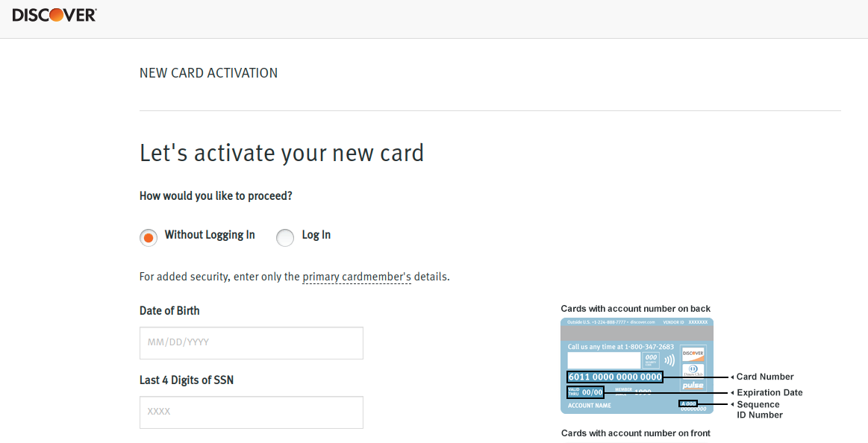This screenshot has height=443, width=868.
Task: Click the Discover emblem on the sample card
Action: tap(693, 355)
